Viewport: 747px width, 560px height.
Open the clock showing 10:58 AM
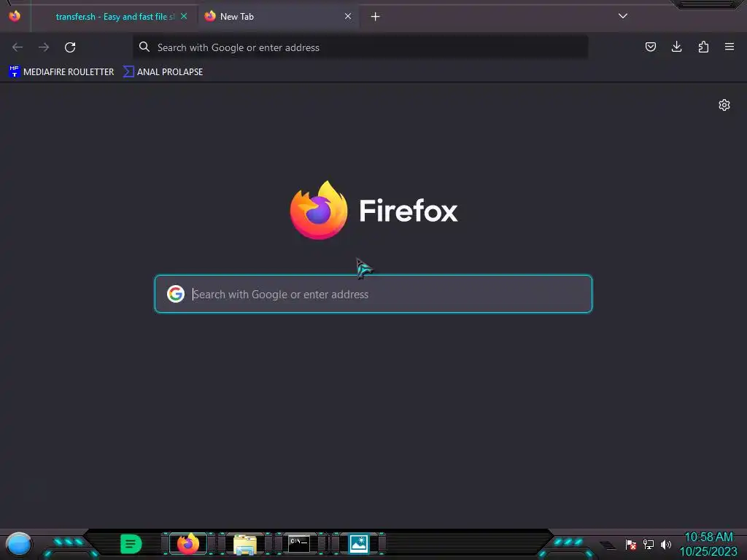point(708,544)
